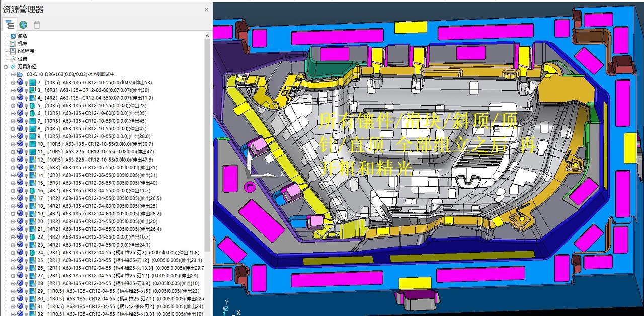The image size is (644, 316).
Task: Select the NC程序 icon
Action: click(13, 51)
